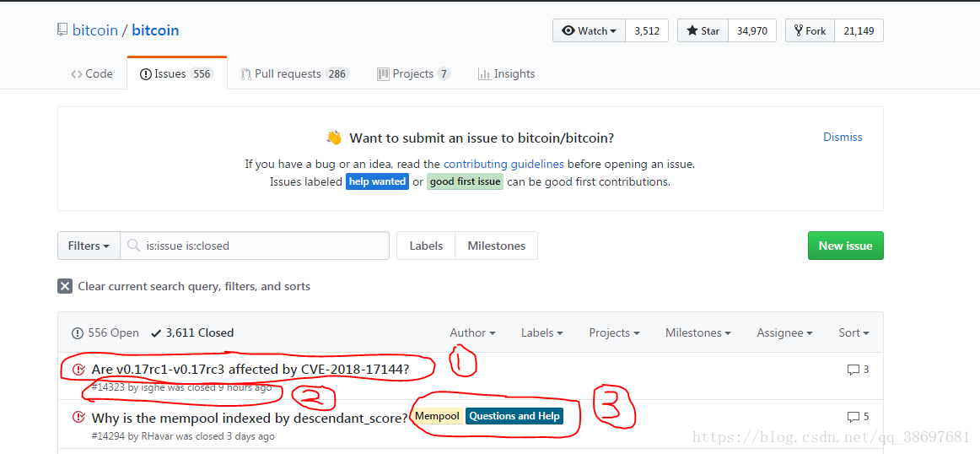Viewport: 980px width, 454px height.
Task: Star the bitcoin repository
Action: point(703,30)
